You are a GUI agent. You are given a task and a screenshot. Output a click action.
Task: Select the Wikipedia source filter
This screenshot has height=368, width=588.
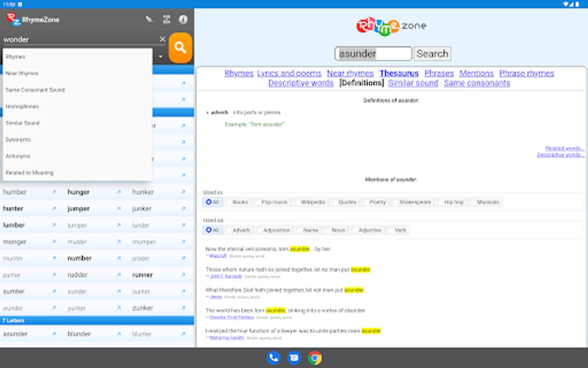coord(310,202)
